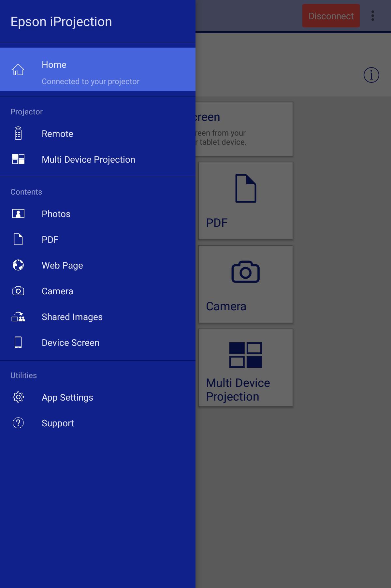Click the Home house icon in drawer

click(x=18, y=69)
